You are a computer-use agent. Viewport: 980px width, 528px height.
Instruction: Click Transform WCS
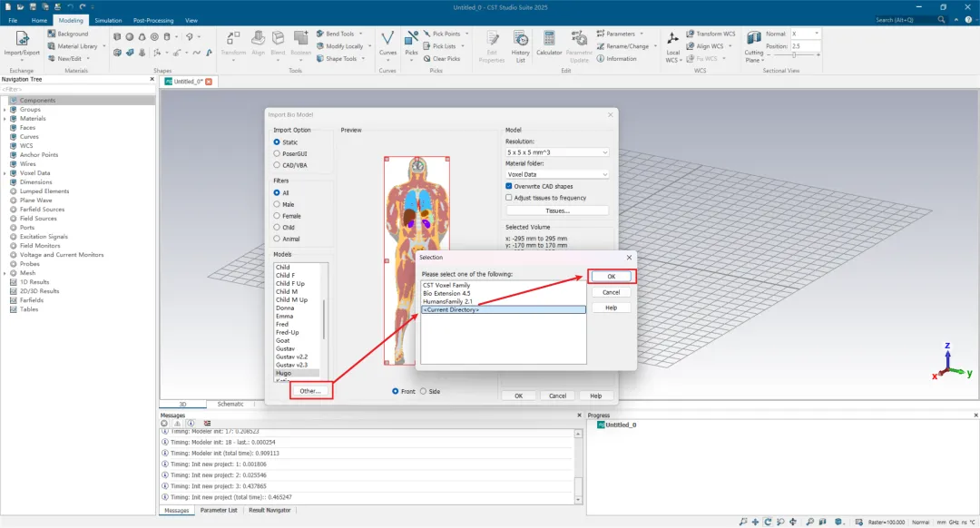coord(710,34)
